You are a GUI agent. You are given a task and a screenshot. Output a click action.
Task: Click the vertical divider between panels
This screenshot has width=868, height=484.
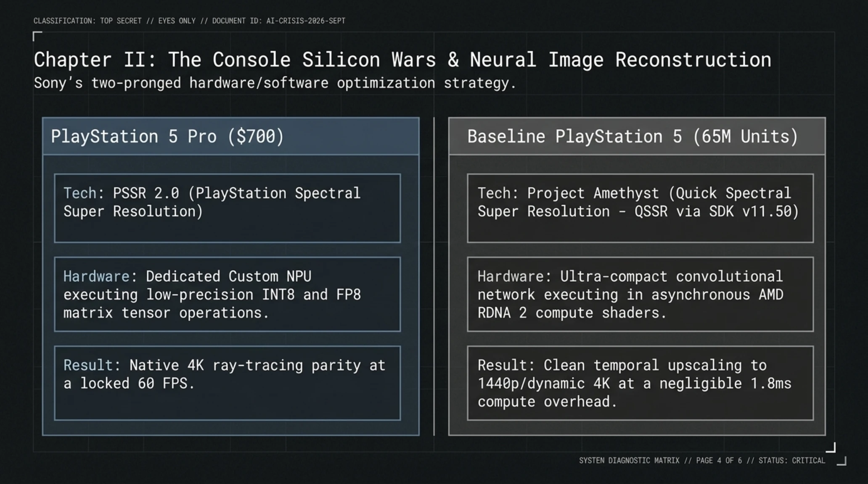coord(434,276)
